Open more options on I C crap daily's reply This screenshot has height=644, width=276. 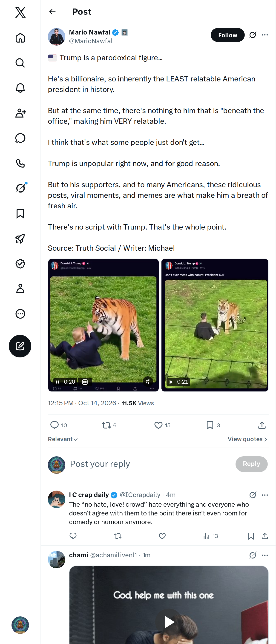[x=265, y=495]
